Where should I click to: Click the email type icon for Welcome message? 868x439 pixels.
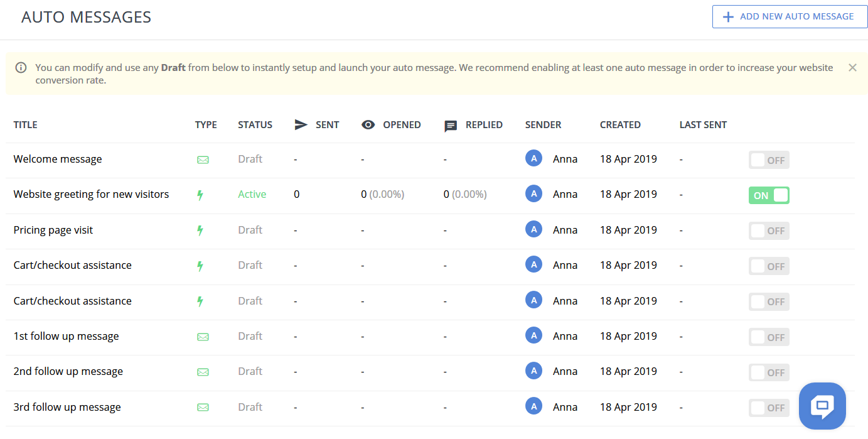click(203, 160)
